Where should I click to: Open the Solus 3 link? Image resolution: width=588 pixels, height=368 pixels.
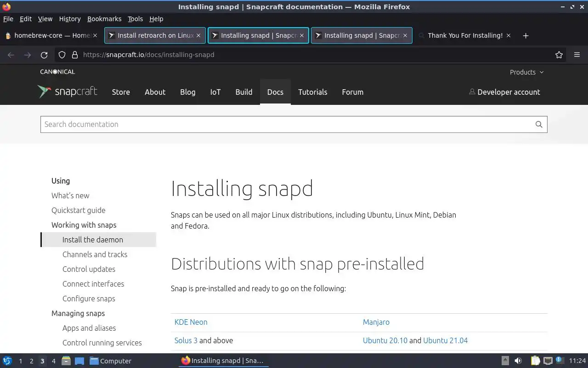(x=186, y=340)
